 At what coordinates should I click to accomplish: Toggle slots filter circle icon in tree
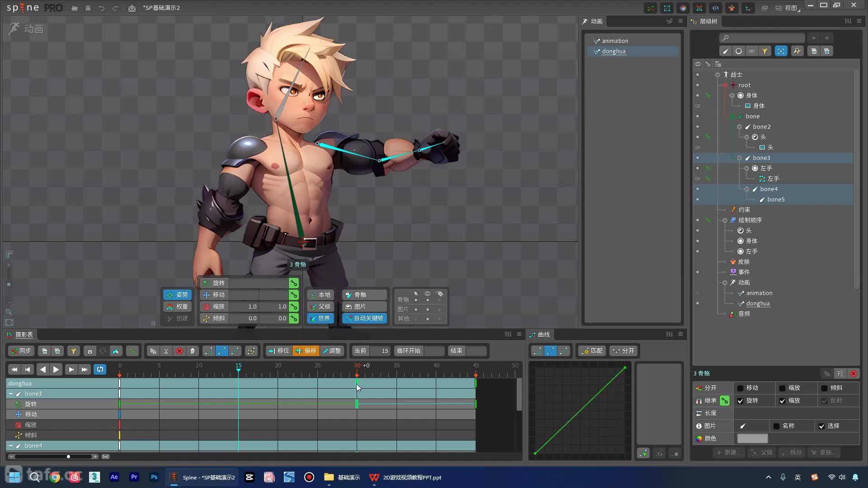pos(739,51)
